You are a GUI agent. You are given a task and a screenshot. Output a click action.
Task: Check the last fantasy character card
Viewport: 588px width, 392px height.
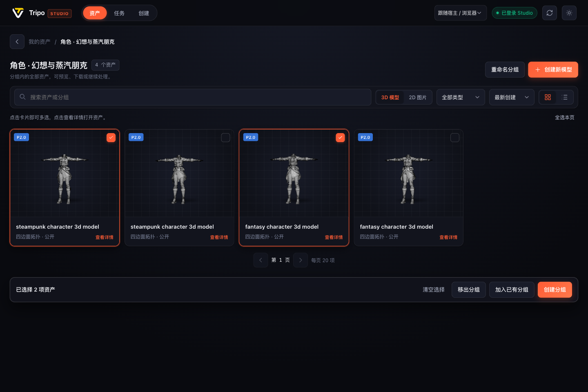coord(455,138)
